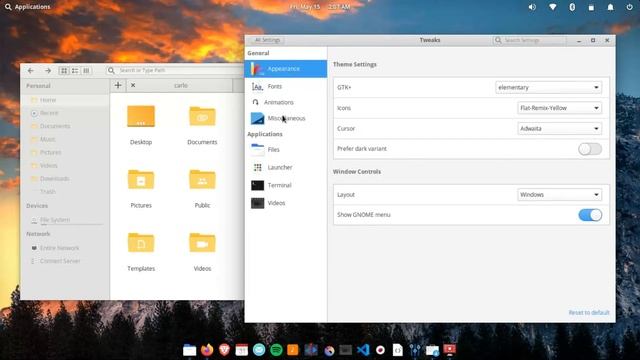
Task: Select Miscellaneous in the Tweaks sidebar
Action: pyautogui.click(x=286, y=118)
